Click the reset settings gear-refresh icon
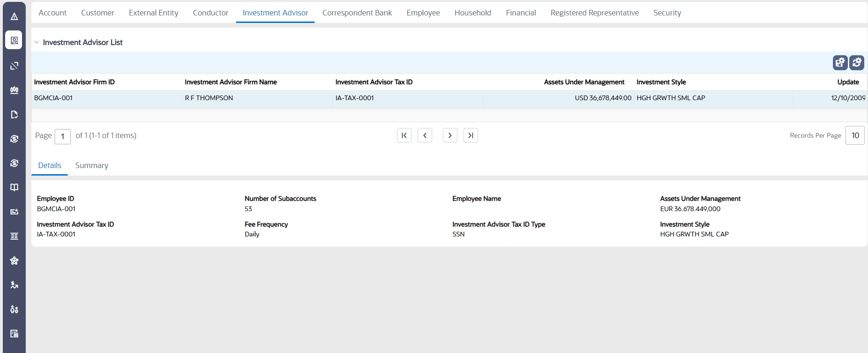 click(x=857, y=62)
